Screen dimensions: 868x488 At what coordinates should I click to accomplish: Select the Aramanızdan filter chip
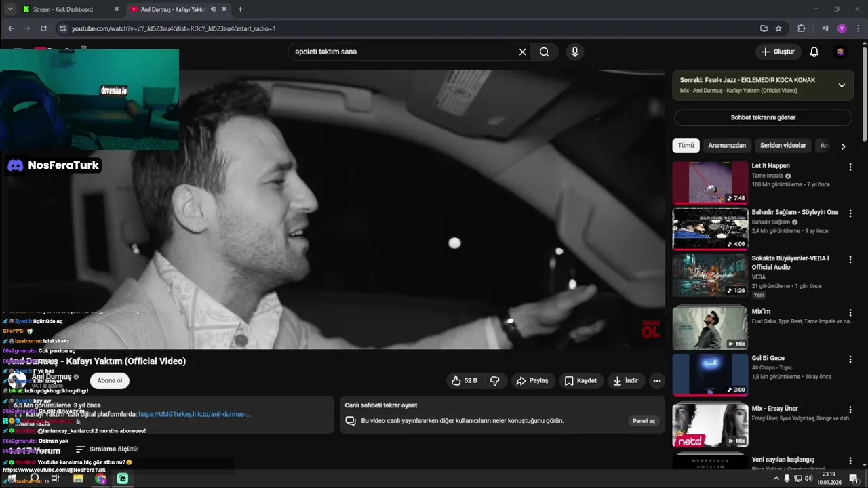coord(727,146)
